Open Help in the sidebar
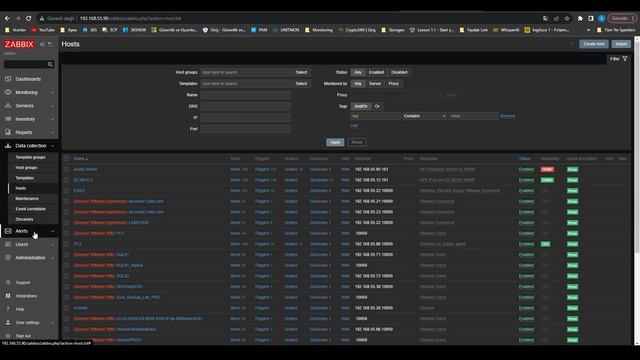640x360 pixels. pyautogui.click(x=20, y=309)
